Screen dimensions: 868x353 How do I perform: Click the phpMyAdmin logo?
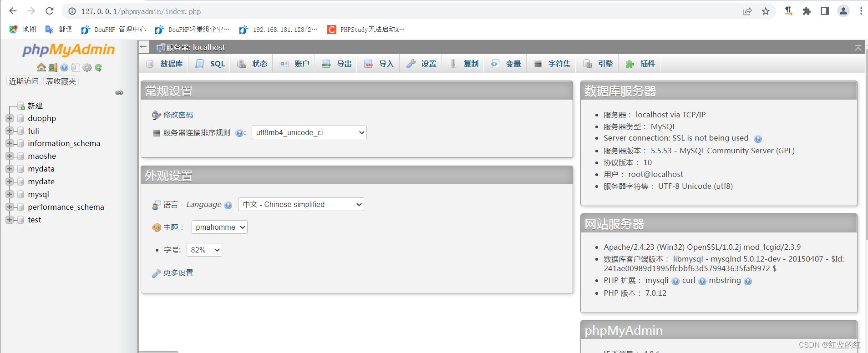tap(69, 50)
